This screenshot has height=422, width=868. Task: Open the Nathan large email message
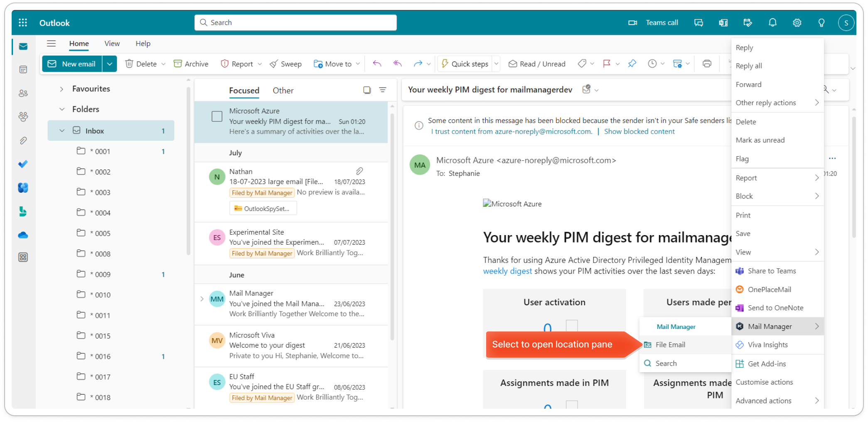pos(291,192)
